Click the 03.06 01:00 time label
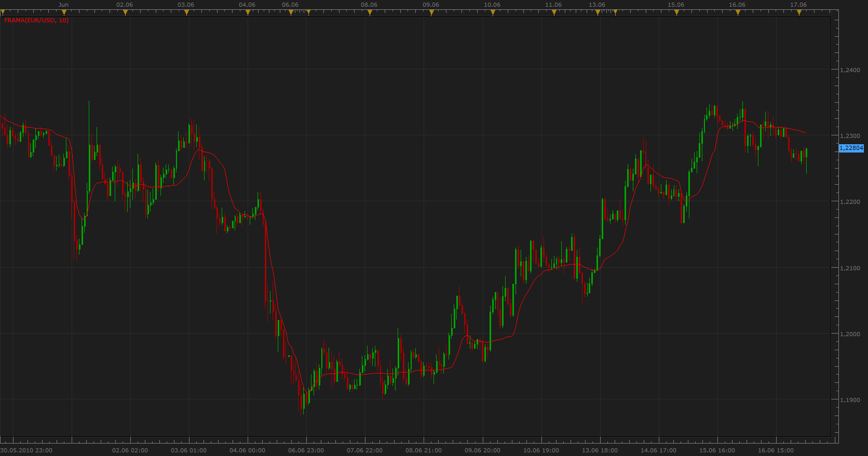The width and height of the screenshot is (868, 456). point(188,450)
